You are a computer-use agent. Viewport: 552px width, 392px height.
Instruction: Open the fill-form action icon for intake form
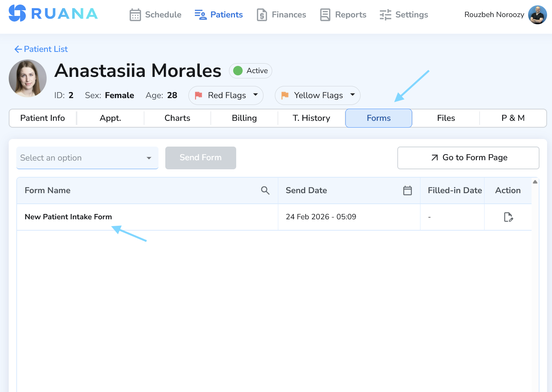(508, 217)
